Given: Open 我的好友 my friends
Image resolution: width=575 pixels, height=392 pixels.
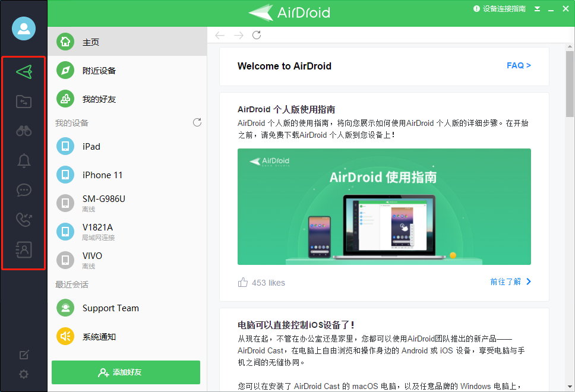Looking at the screenshot, I should point(127,99).
